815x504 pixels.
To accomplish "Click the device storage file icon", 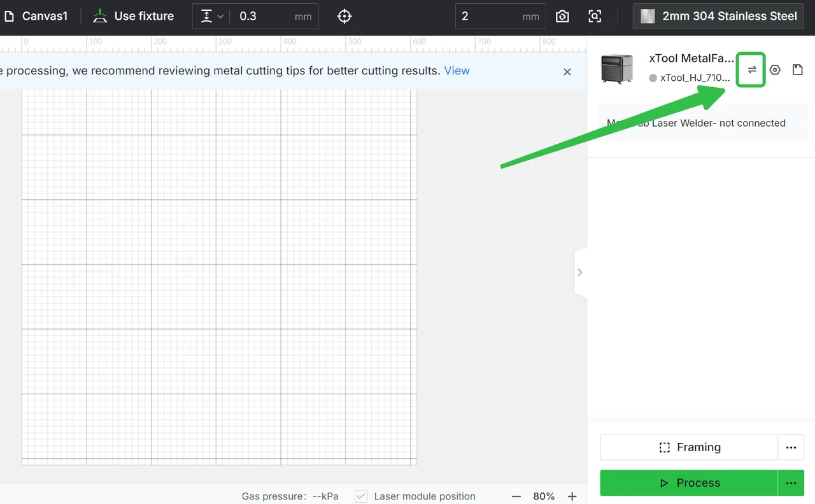I will coord(797,70).
